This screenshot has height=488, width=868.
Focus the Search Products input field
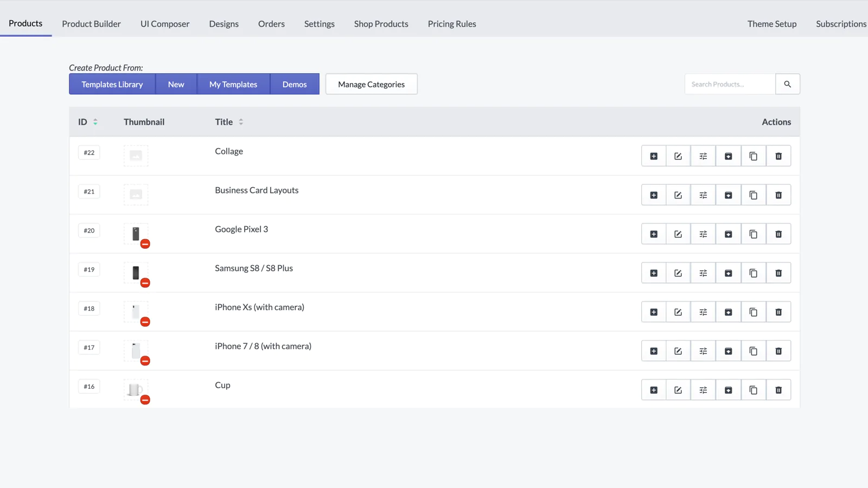730,84
